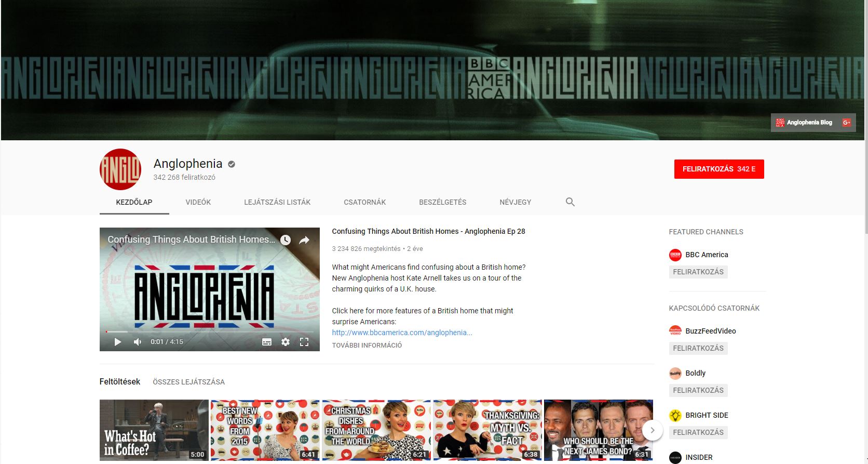The height and width of the screenshot is (464, 868).
Task: Open Thanksgiving Myth vs. Fact thumbnail
Action: point(487,430)
